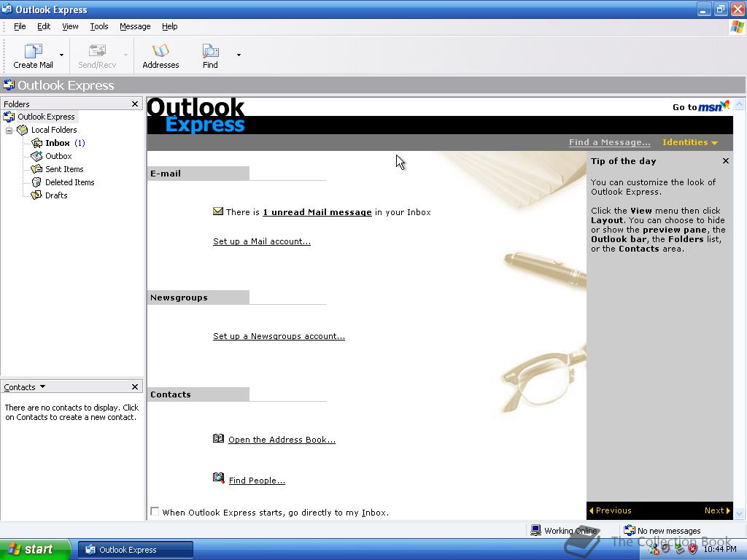Click Set up a Mail account link
The width and height of the screenshot is (747, 560).
tap(262, 241)
